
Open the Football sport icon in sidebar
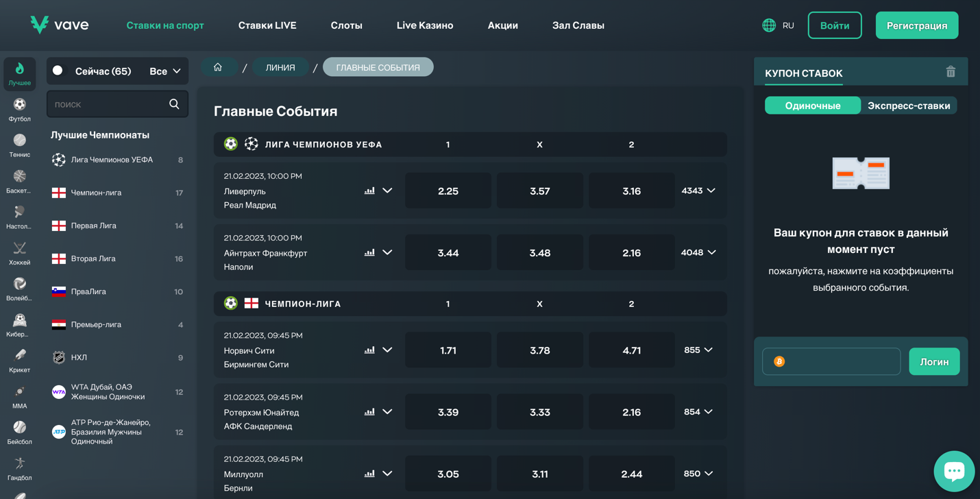click(19, 109)
